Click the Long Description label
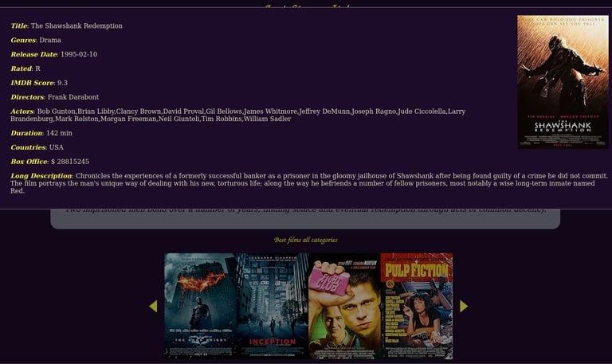Viewport: 612px width, 364px height. [41, 176]
